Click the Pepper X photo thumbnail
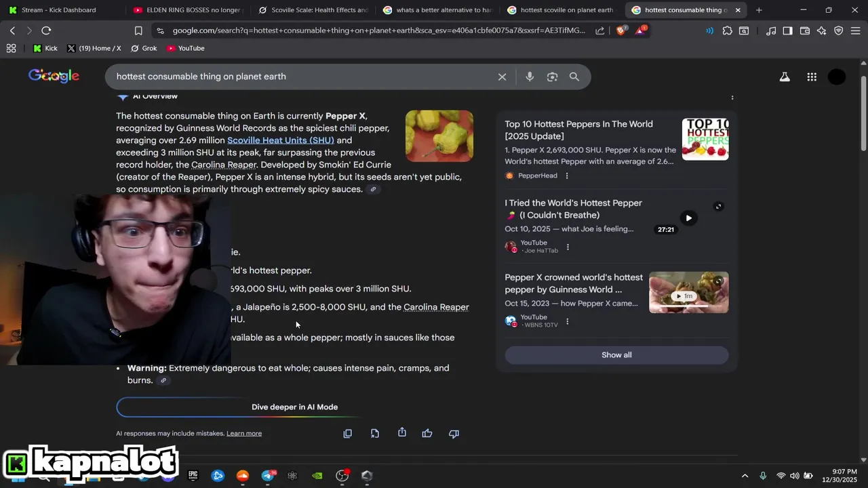This screenshot has height=488, width=868. pos(439,136)
